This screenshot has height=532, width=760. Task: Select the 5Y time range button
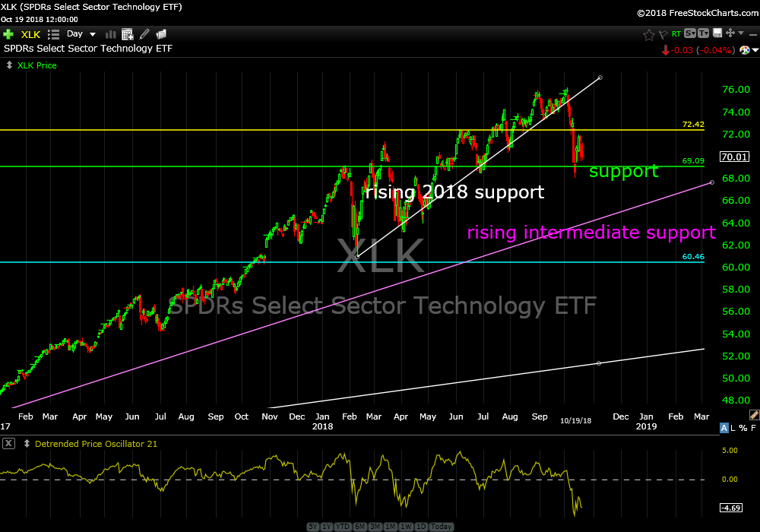[314, 527]
